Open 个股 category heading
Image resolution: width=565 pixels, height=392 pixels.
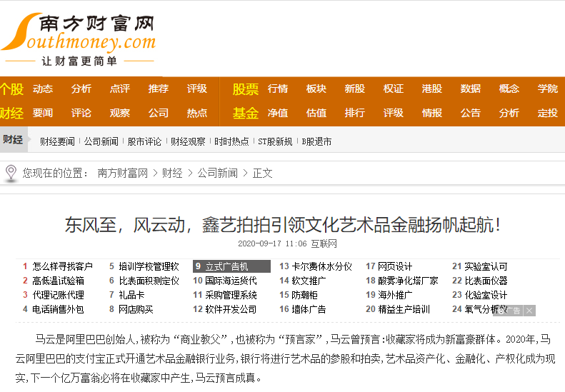(x=11, y=89)
